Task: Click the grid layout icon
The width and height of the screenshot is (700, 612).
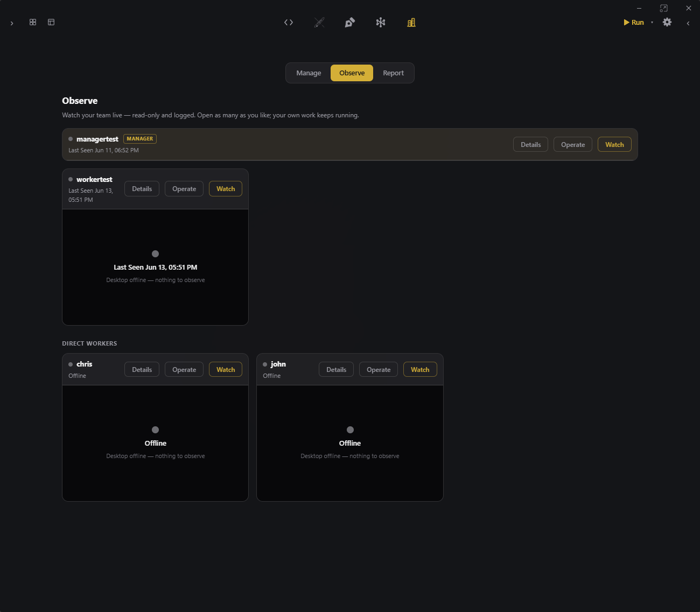Action: pos(33,22)
